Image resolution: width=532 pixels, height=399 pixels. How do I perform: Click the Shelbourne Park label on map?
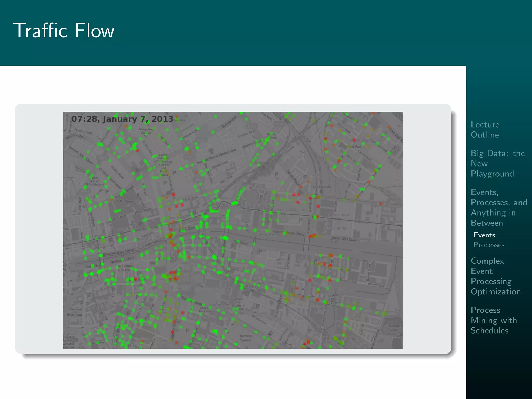point(394,328)
